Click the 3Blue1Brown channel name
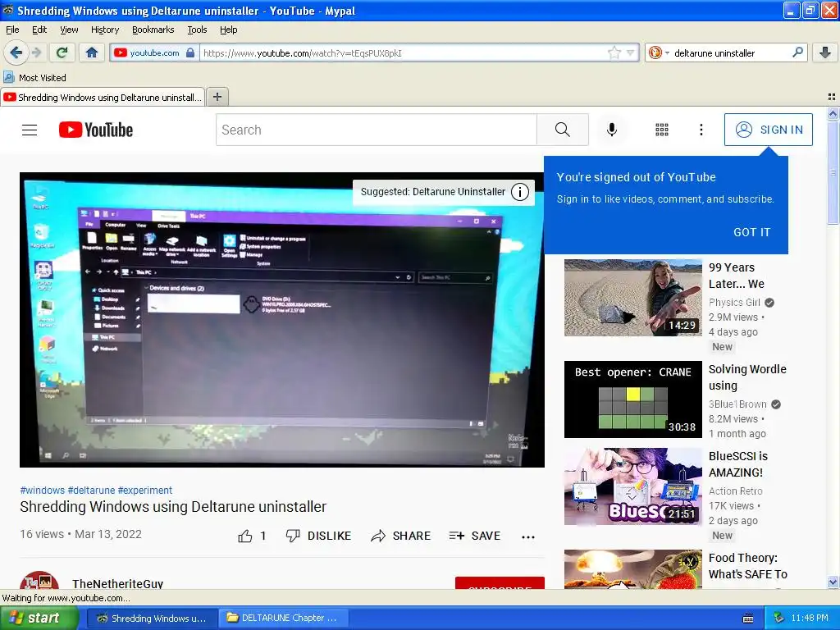840x630 pixels. click(x=737, y=404)
